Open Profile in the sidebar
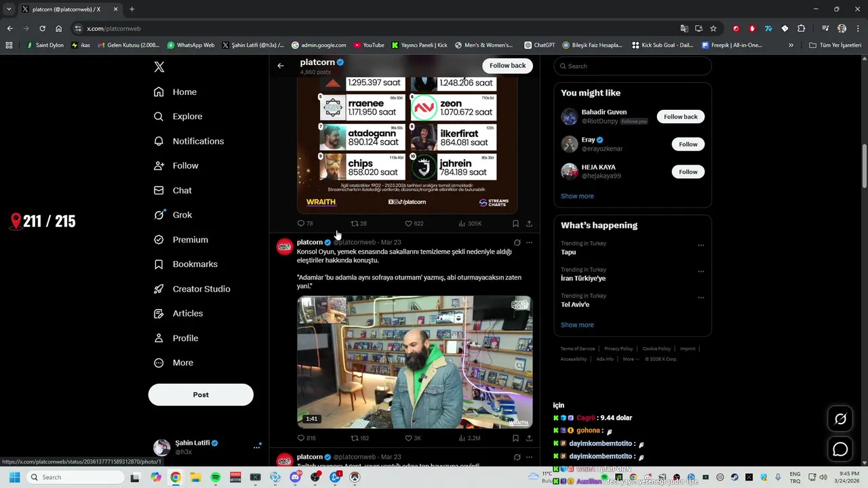This screenshot has height=488, width=868. point(176,338)
